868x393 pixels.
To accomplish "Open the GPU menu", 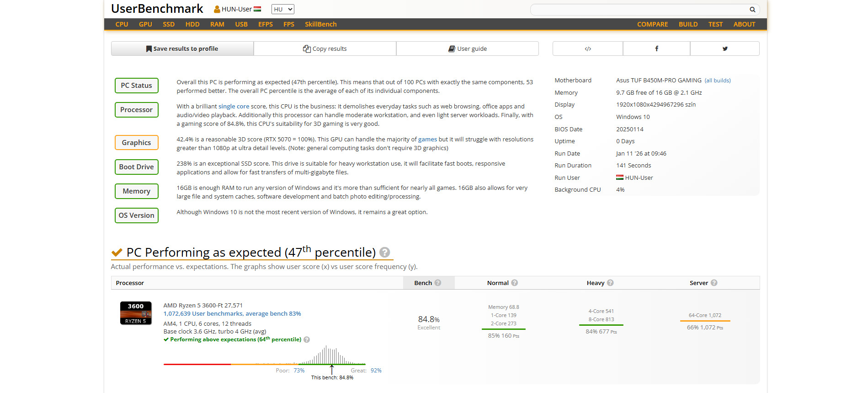I will click(x=145, y=24).
